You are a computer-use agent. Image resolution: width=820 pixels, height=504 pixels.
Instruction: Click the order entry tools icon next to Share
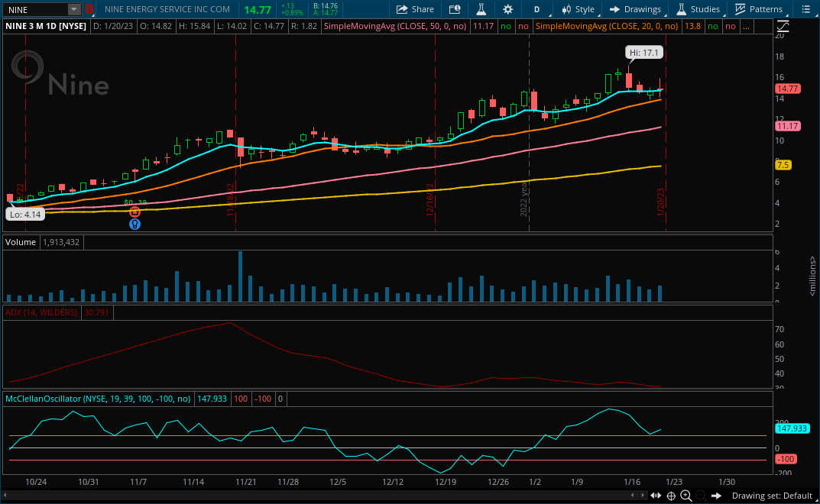point(455,9)
